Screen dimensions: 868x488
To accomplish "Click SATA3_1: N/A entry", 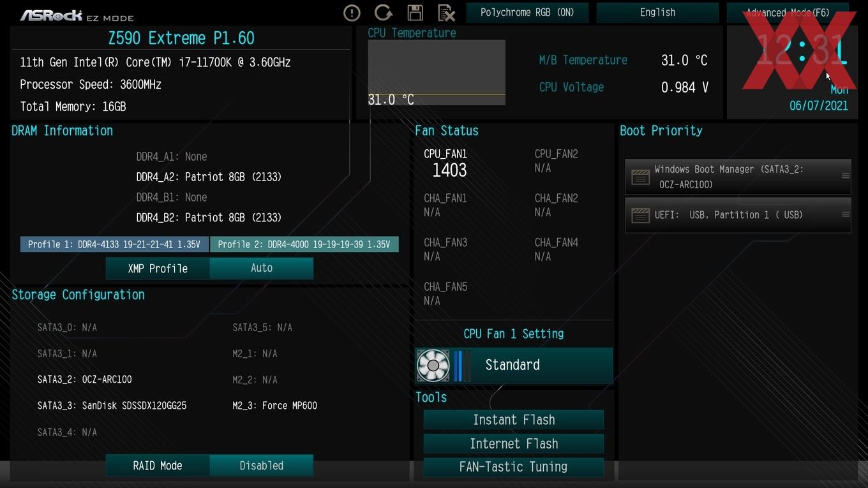I will click(x=67, y=353).
